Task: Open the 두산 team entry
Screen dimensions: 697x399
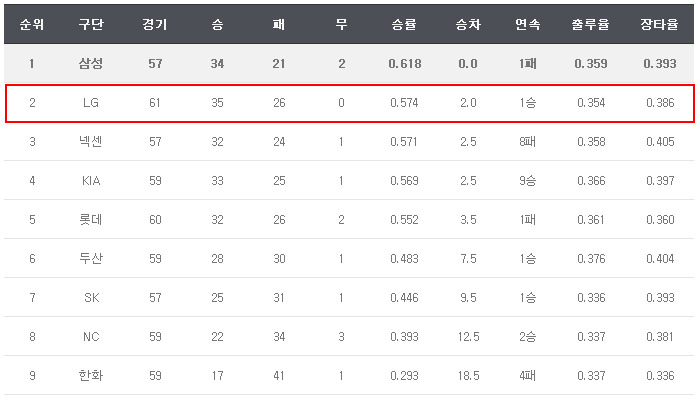Action: (91, 259)
